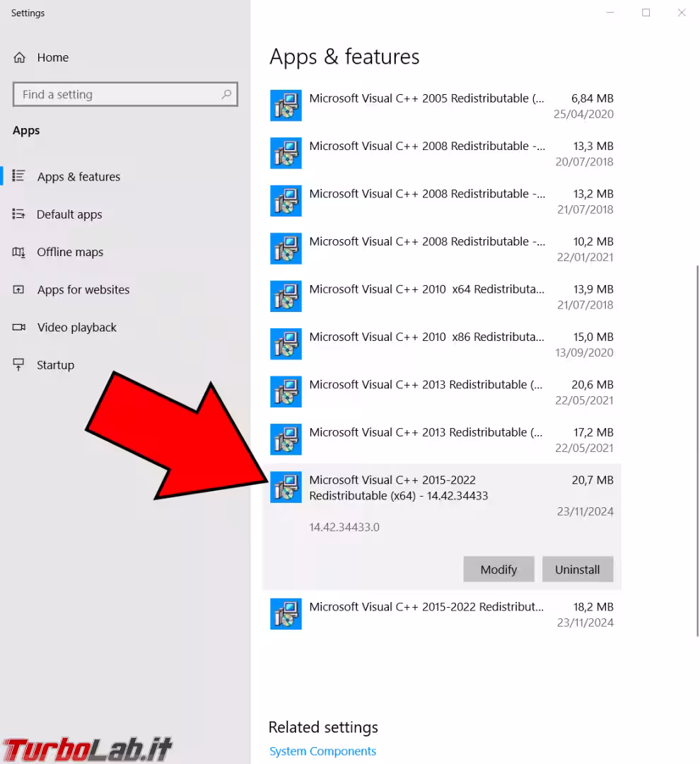Select the Default apps sidebar icon
The image size is (700, 764).
[18, 214]
